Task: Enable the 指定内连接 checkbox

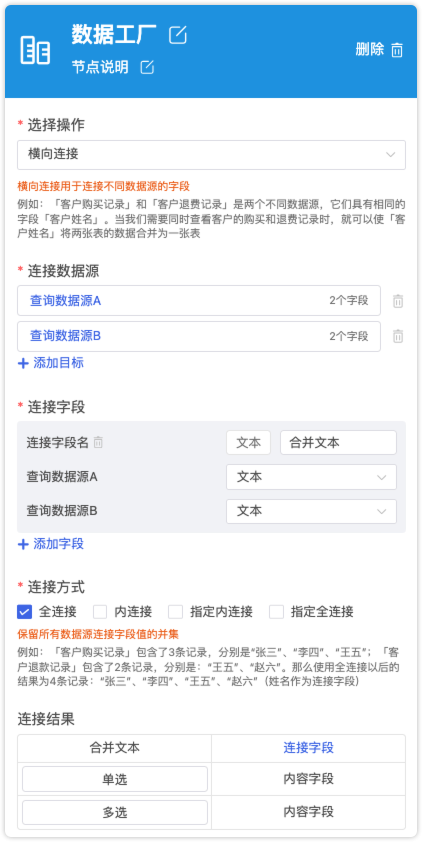Action: [176, 612]
